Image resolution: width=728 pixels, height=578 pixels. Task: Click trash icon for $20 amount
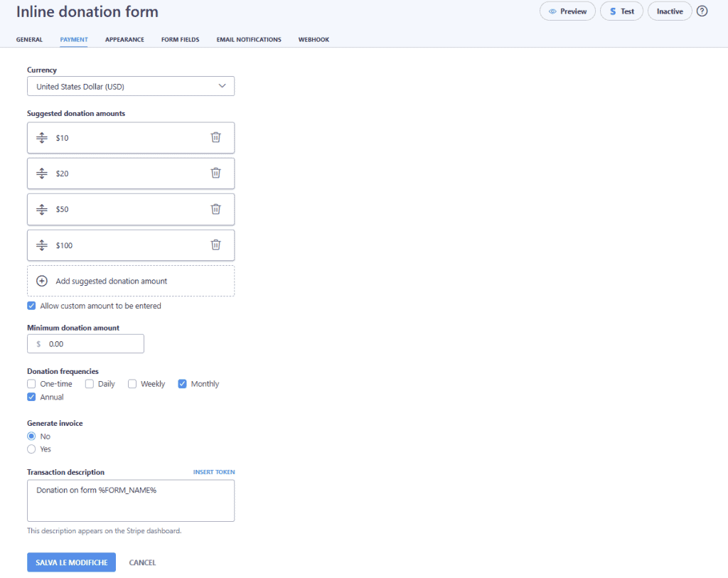click(215, 173)
